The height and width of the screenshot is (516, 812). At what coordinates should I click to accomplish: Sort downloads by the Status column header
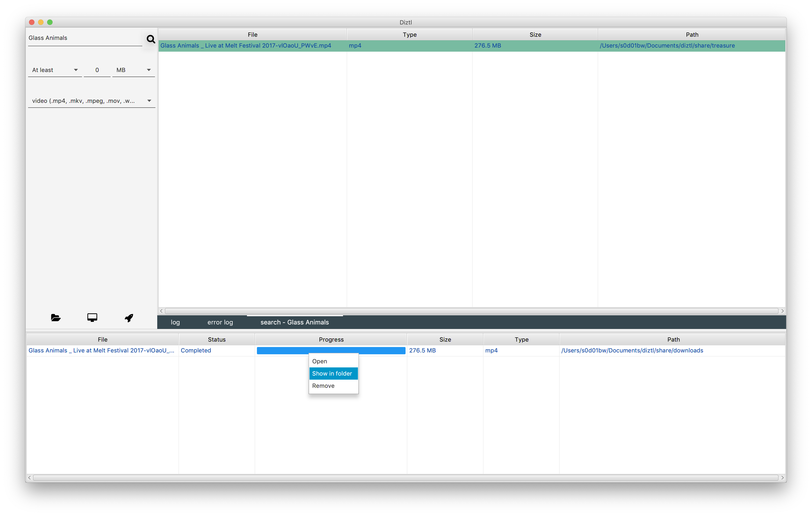217,339
